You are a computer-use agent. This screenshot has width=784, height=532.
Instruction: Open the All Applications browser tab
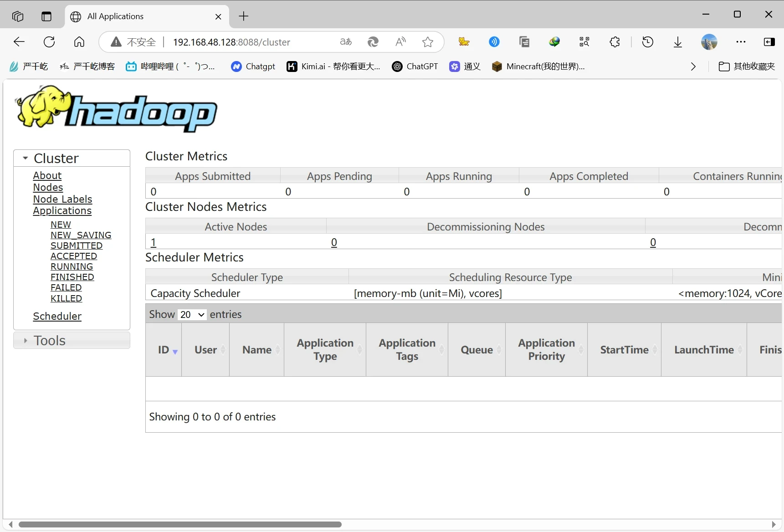coord(146,16)
